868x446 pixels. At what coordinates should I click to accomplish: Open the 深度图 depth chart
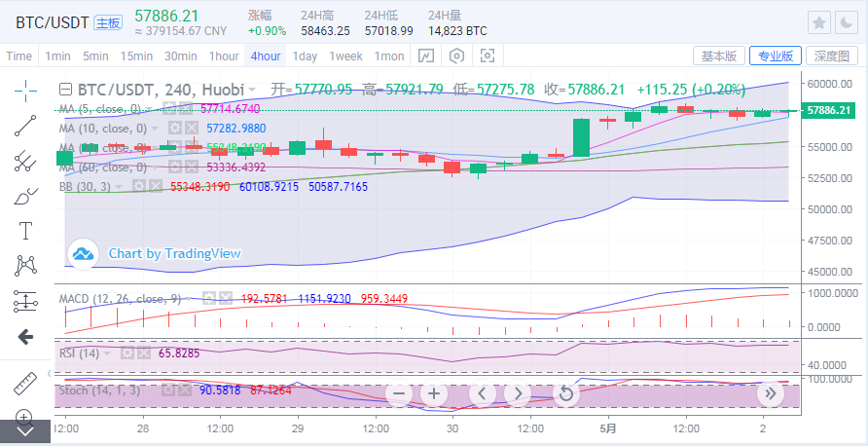831,56
